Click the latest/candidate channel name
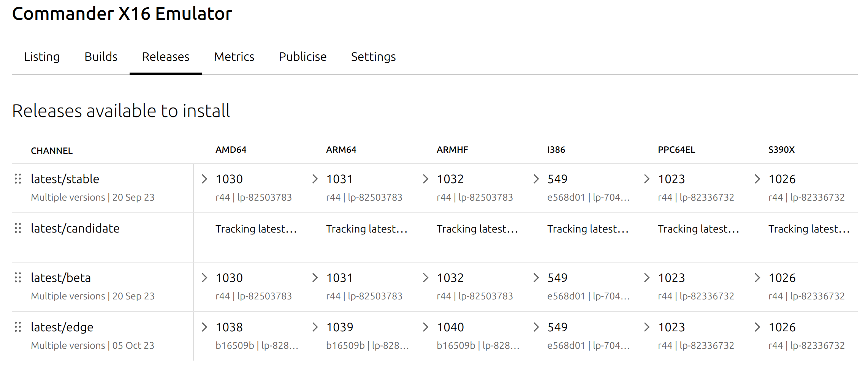This screenshot has width=868, height=383. [x=75, y=228]
